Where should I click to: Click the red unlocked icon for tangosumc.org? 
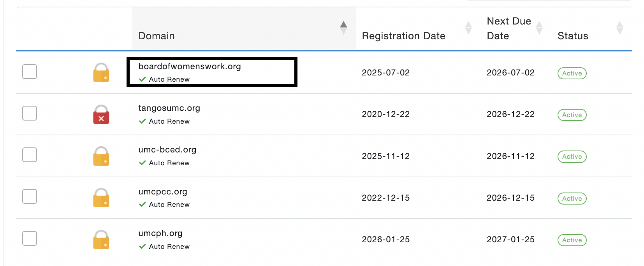point(101,115)
